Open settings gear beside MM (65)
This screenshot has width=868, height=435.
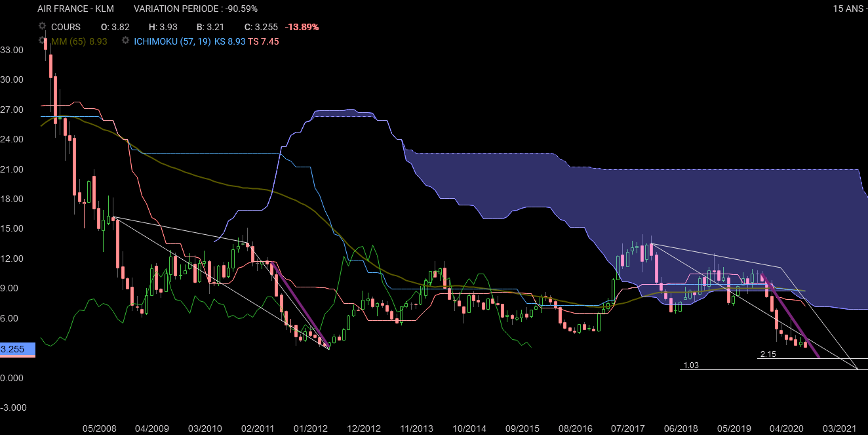click(x=42, y=41)
